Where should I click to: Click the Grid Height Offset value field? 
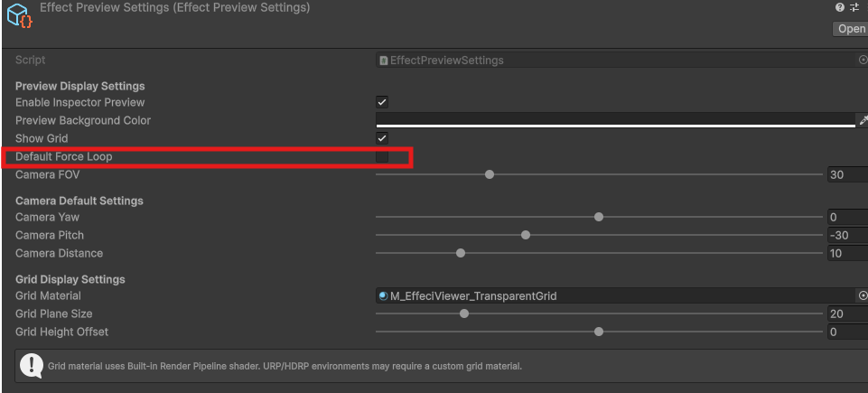[x=846, y=332]
